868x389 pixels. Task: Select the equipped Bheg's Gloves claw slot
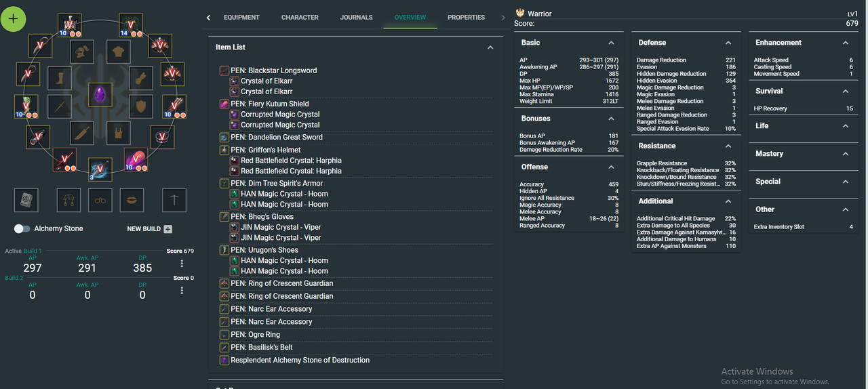174,105
